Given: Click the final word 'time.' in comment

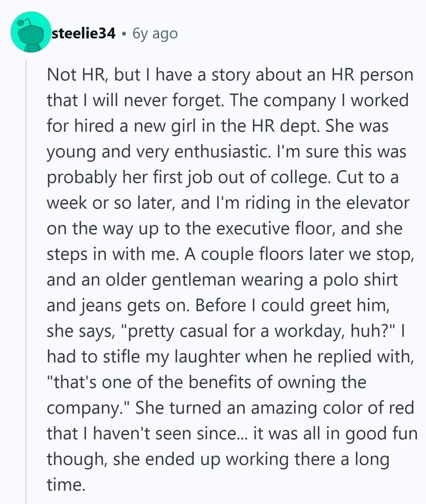Looking at the screenshot, I should click(x=66, y=484).
